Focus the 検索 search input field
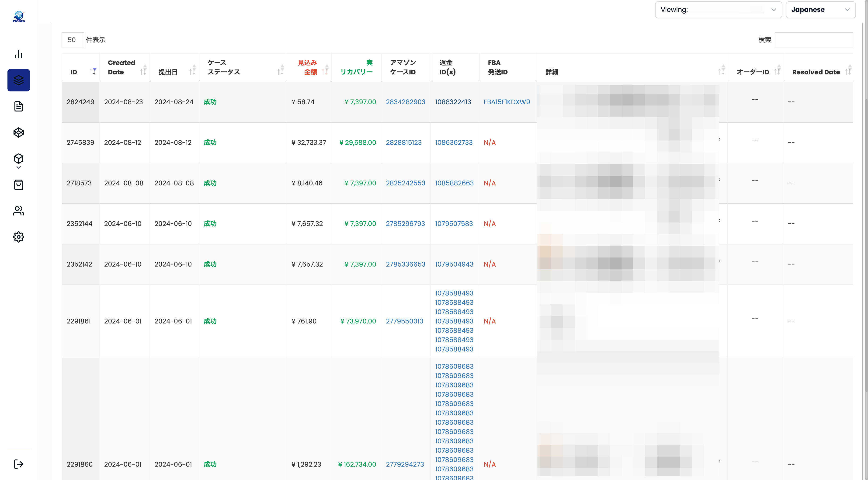The image size is (868, 480). click(x=814, y=40)
